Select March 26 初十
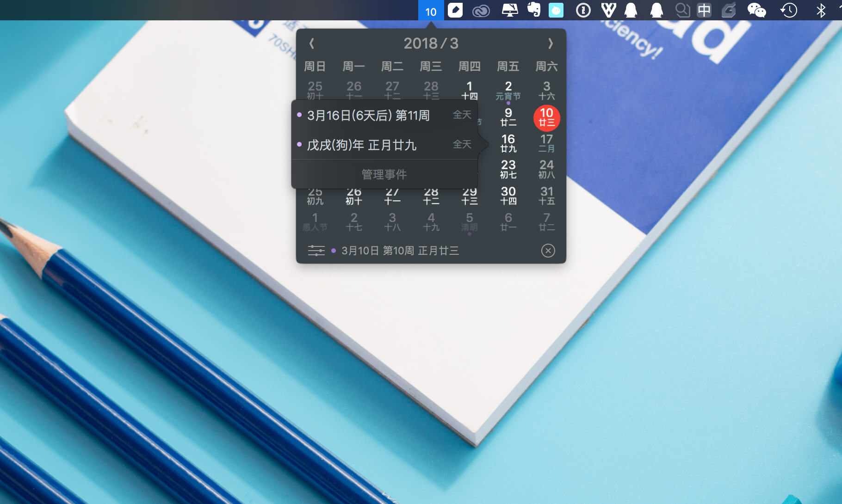842x504 pixels. (x=354, y=197)
